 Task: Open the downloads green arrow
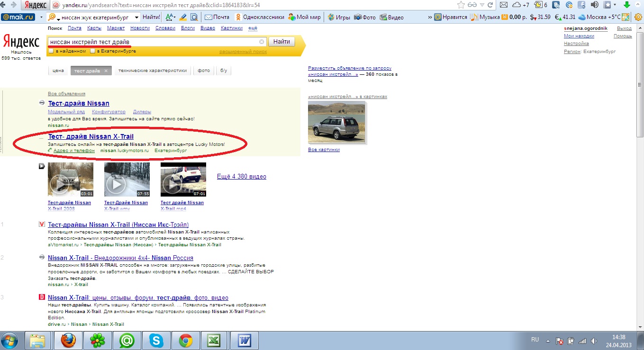tap(626, 5)
